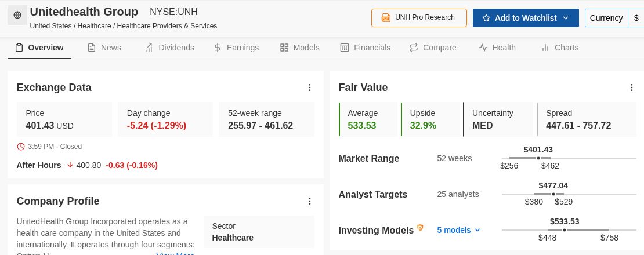
Task: Click the Unitedhealth Group title
Action: pos(84,12)
